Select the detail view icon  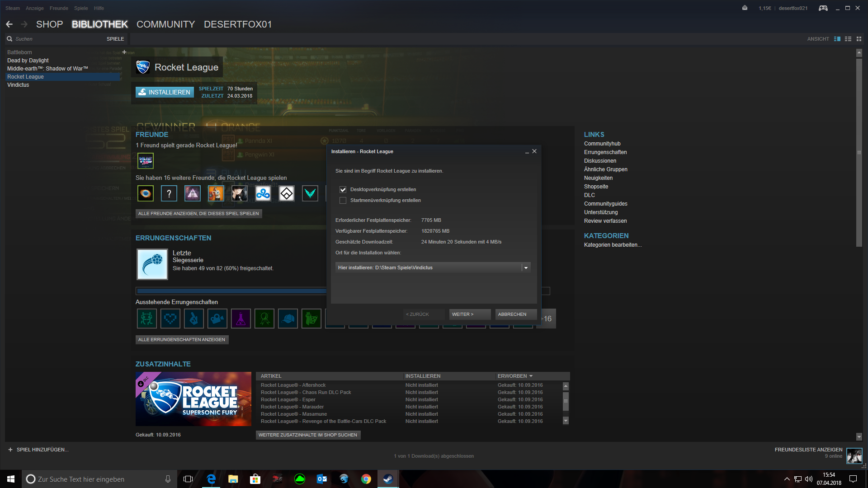[x=837, y=39]
